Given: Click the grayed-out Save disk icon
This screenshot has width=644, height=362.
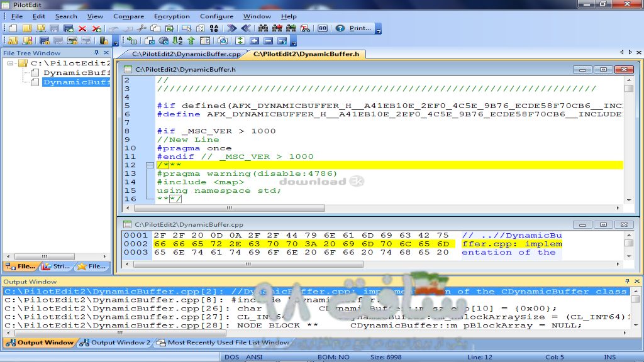Looking at the screenshot, I should [54, 28].
